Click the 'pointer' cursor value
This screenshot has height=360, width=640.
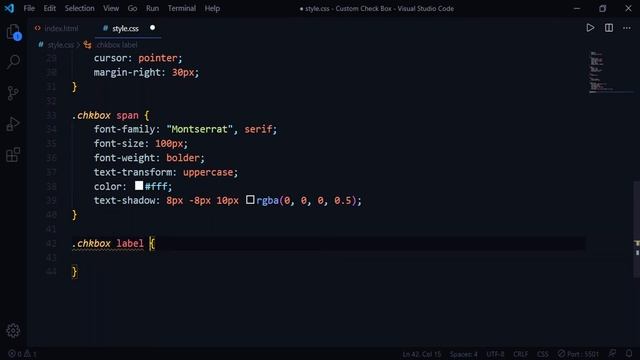158,58
